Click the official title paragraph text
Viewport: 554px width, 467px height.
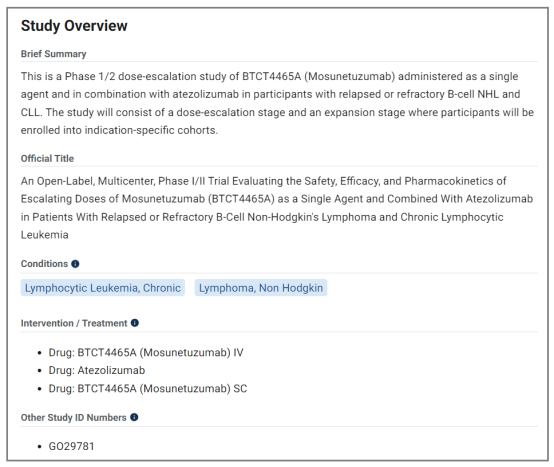[x=277, y=208]
